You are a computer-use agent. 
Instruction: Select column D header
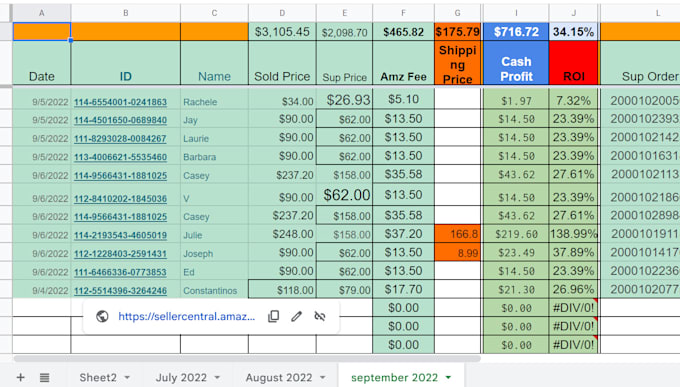[282, 13]
